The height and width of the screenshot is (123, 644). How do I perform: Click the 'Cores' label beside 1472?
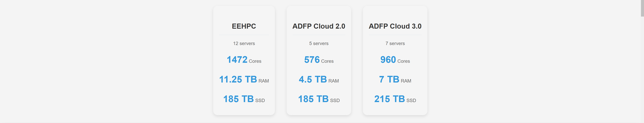point(255,61)
